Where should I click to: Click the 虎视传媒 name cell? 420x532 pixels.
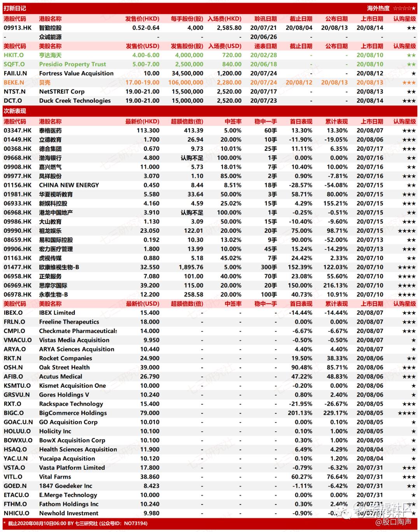click(x=50, y=258)
